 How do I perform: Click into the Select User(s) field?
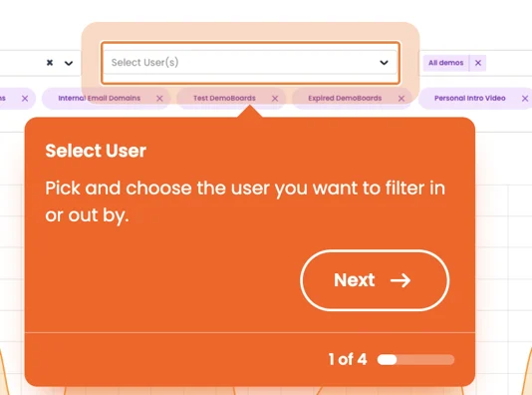click(x=250, y=63)
